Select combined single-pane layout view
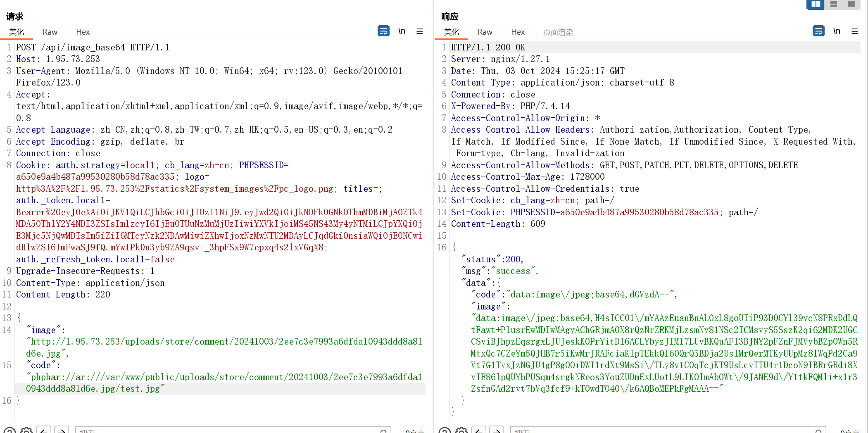 [851, 4]
